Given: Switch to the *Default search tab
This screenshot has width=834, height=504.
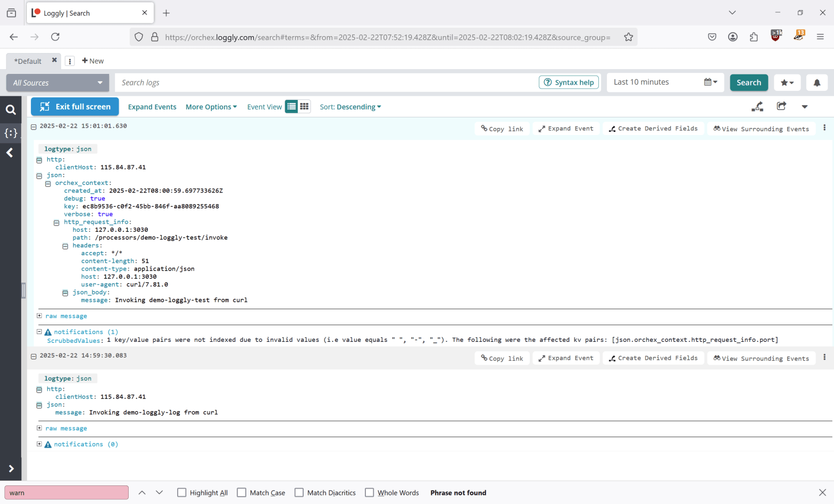Looking at the screenshot, I should click(x=28, y=61).
